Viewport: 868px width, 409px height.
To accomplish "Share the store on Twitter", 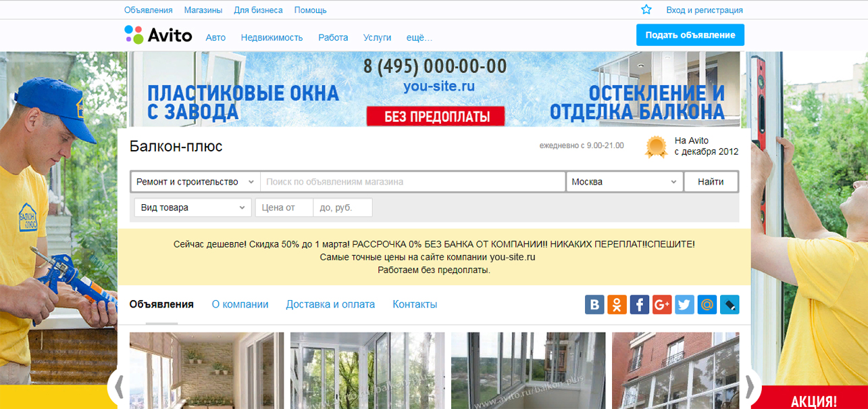I will (x=684, y=304).
